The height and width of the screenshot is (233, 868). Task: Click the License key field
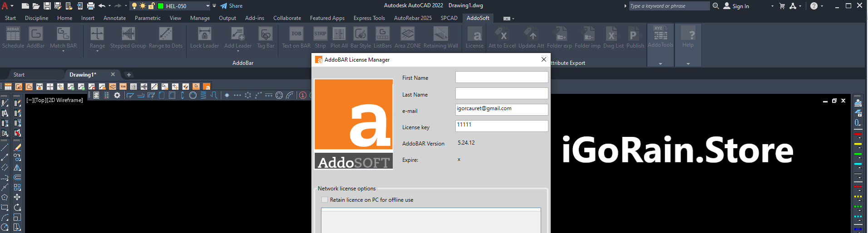[x=501, y=126]
